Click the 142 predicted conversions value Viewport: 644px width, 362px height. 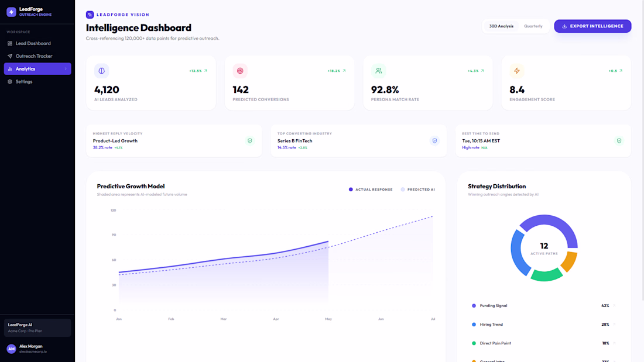point(241,89)
